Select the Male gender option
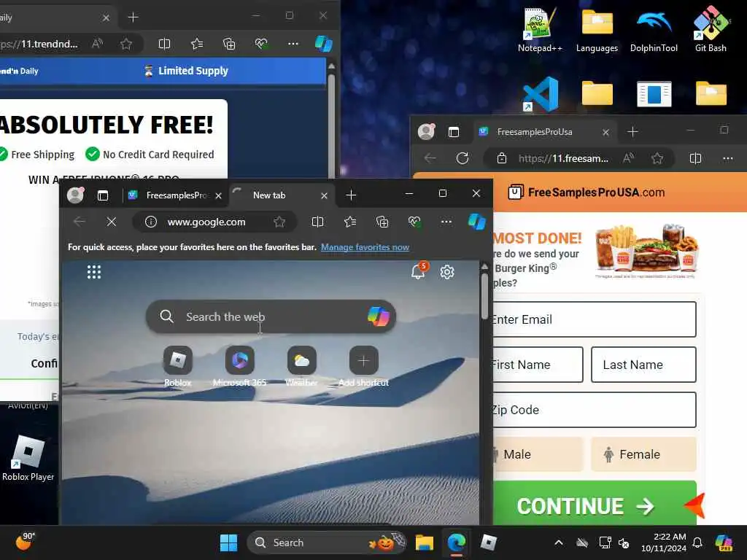 tap(537, 454)
